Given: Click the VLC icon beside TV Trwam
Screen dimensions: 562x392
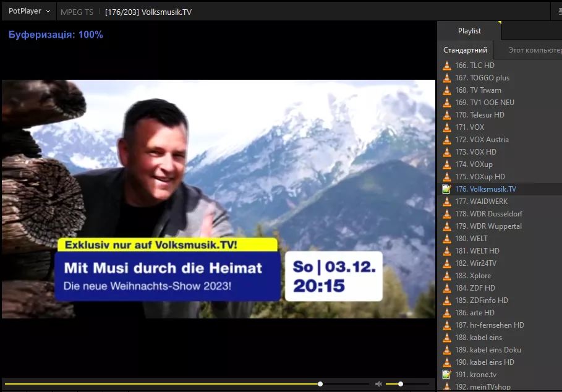Looking at the screenshot, I should 446,90.
